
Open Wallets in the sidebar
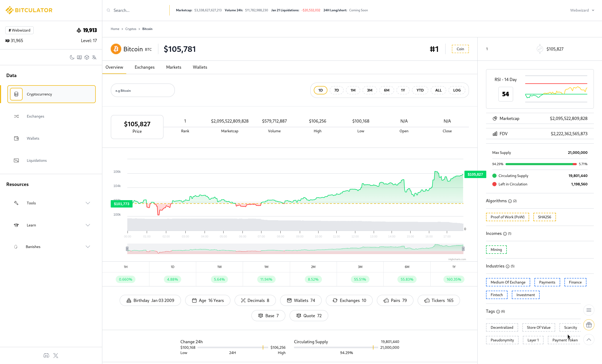(33, 138)
